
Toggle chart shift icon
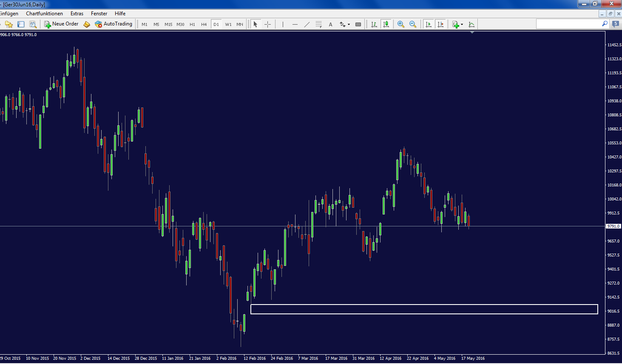pos(440,24)
